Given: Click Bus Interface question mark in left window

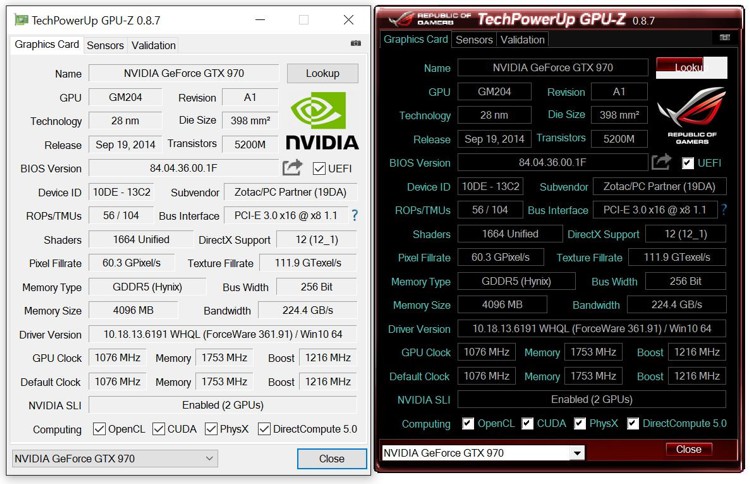Looking at the screenshot, I should tap(354, 215).
